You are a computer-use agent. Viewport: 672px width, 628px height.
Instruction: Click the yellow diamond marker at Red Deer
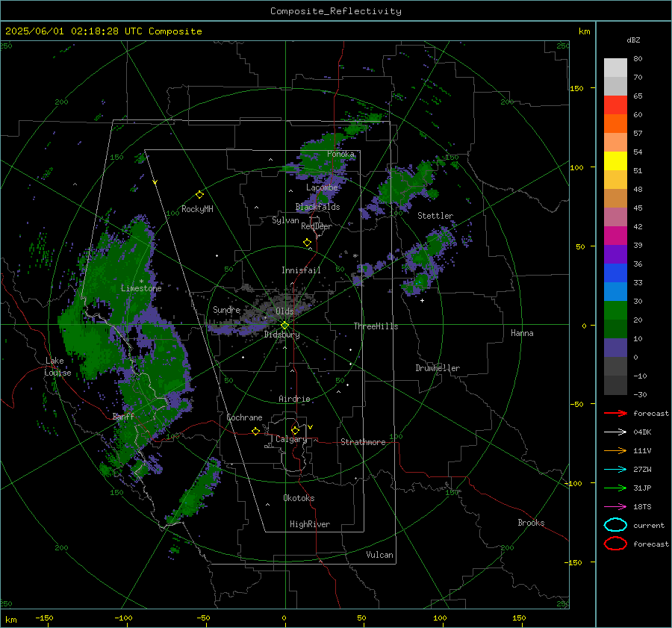(307, 243)
